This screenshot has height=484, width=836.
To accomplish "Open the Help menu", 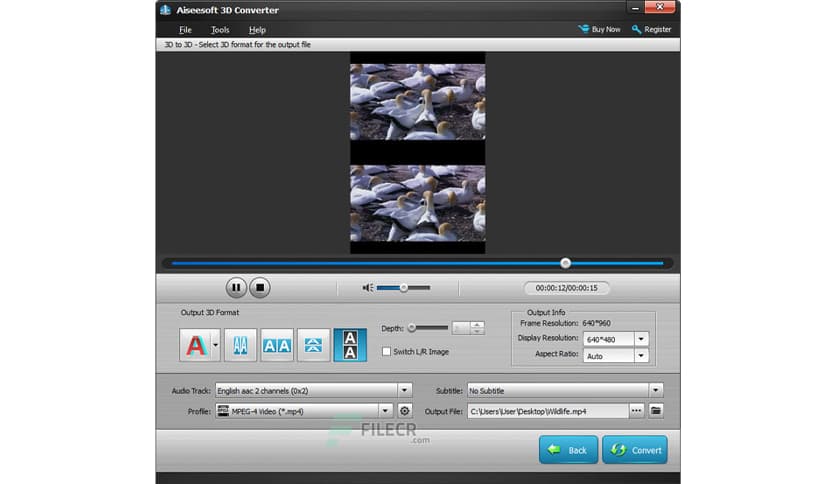I will point(257,30).
